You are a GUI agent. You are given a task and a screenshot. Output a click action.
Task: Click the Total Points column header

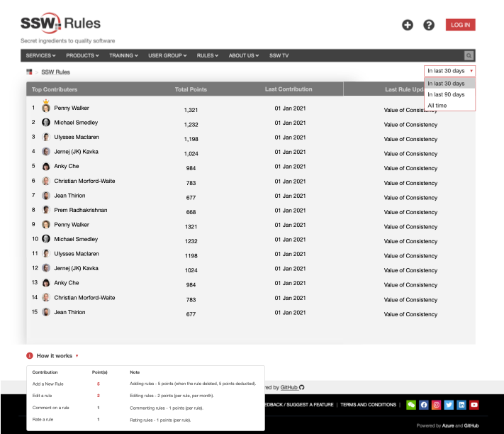[x=191, y=89]
